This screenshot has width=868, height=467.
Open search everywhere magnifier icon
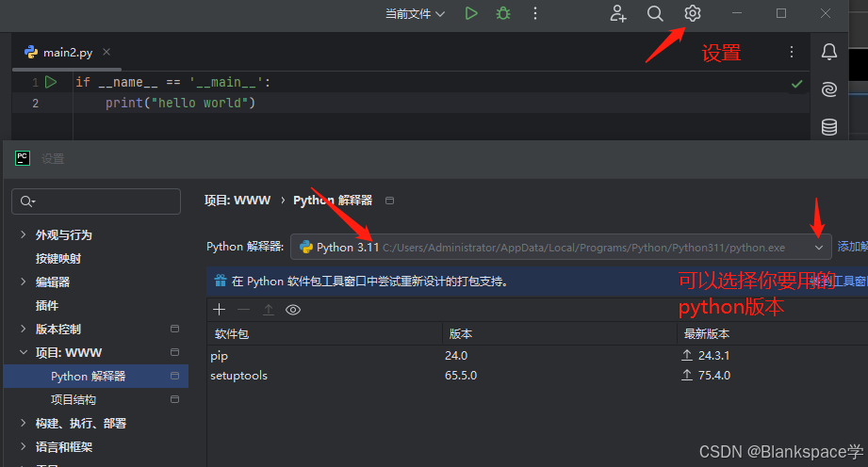point(655,13)
